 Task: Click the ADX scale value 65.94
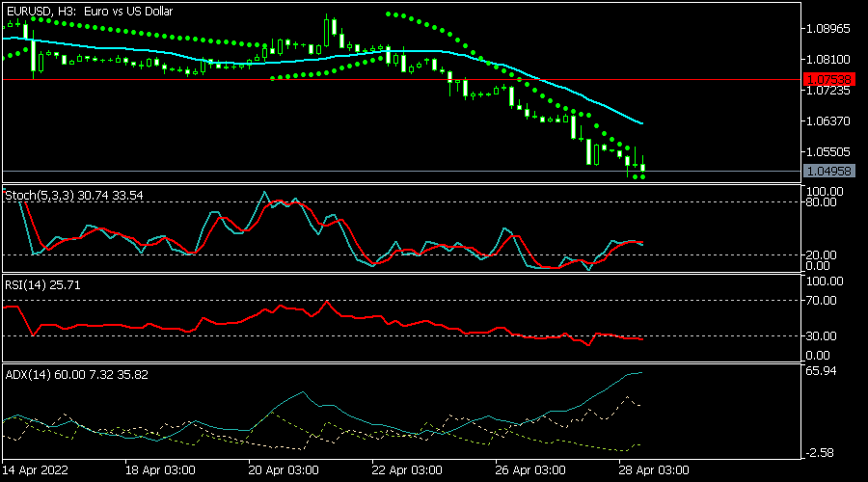821,371
